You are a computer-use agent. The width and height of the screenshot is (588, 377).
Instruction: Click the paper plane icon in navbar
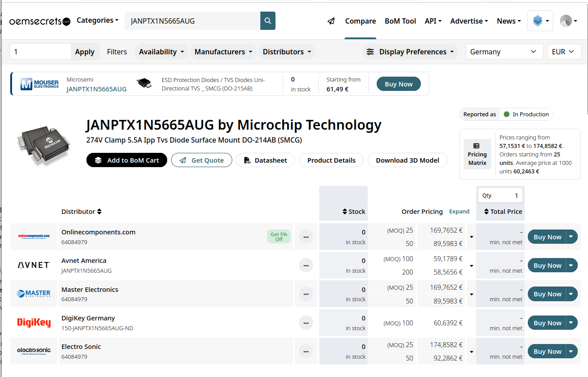(331, 21)
